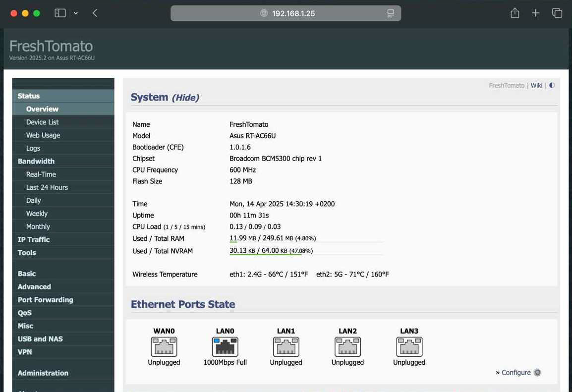Expand the Advanced settings menu
572x392 pixels.
[63, 287]
